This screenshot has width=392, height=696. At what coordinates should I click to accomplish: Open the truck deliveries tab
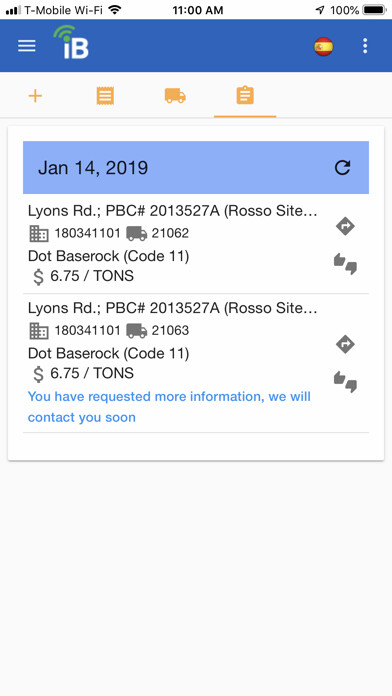[x=175, y=96]
